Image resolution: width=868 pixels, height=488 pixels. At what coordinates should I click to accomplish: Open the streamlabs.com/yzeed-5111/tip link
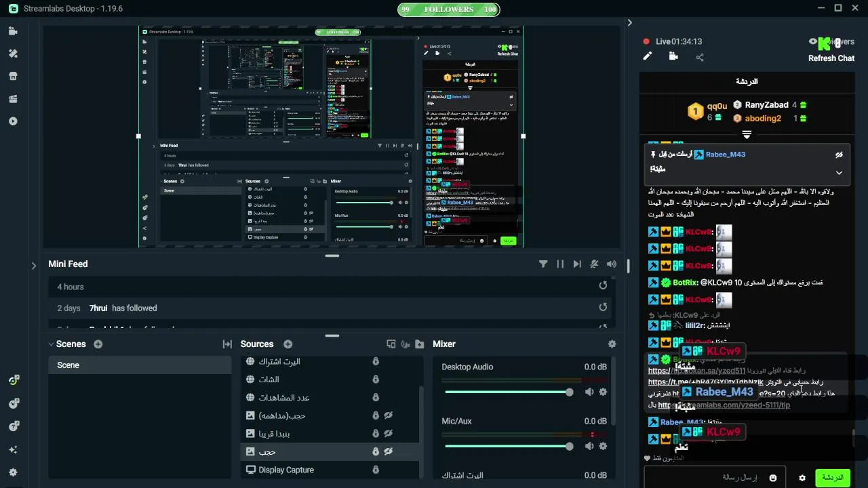[724, 405]
